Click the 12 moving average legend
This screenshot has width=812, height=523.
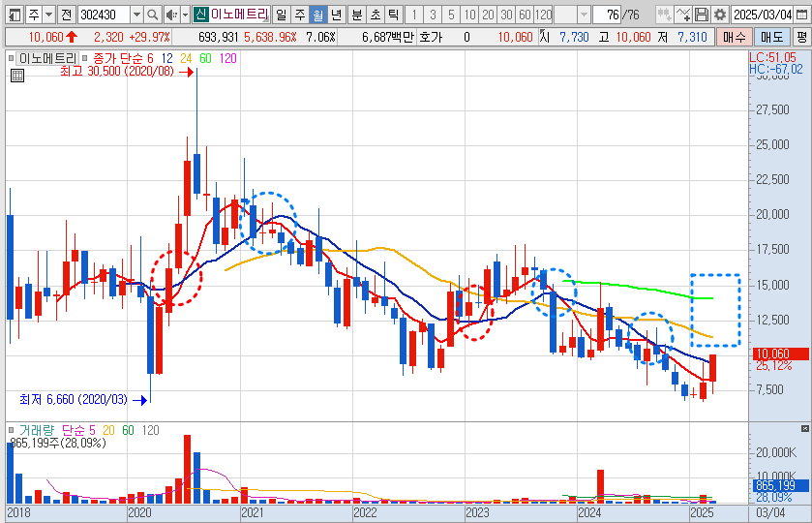coord(166,58)
